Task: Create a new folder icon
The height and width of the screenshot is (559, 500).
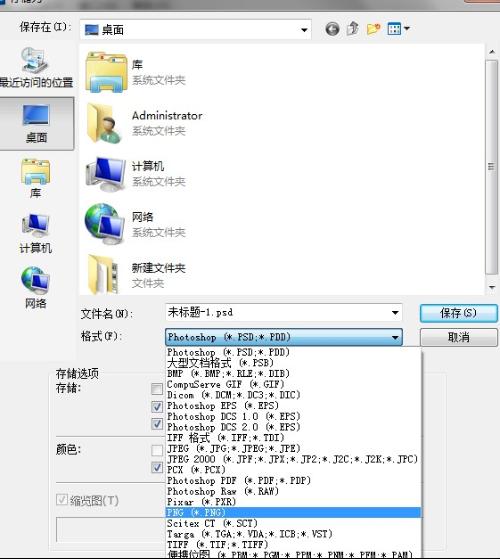Action: (373, 29)
